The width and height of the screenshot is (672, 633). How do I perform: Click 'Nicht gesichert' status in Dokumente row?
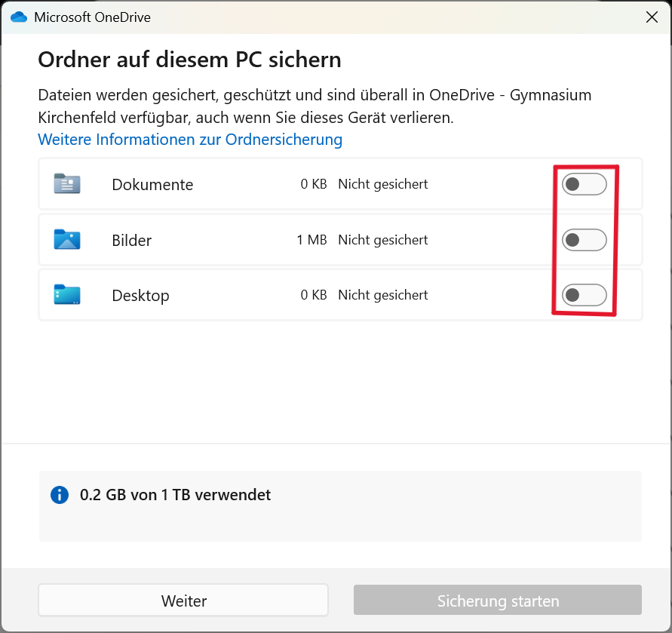coord(382,184)
